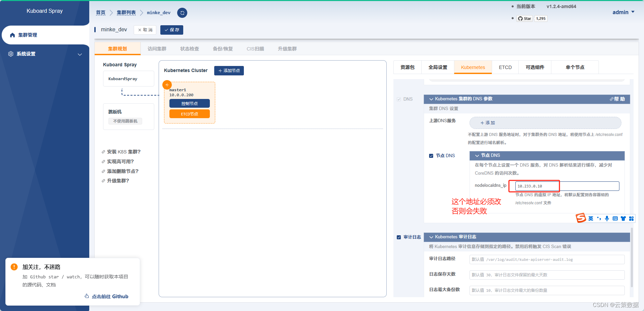Click the refresh icon beside minke_dev breadcrumb
Screen dimensions: 644x311
pyautogui.click(x=182, y=13)
